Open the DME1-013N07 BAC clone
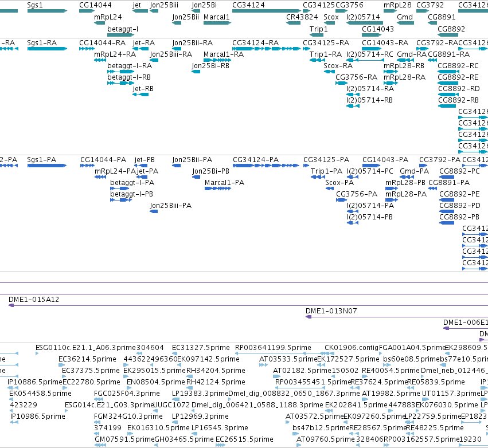Screen dimensions: 488x448 click(x=397, y=317)
